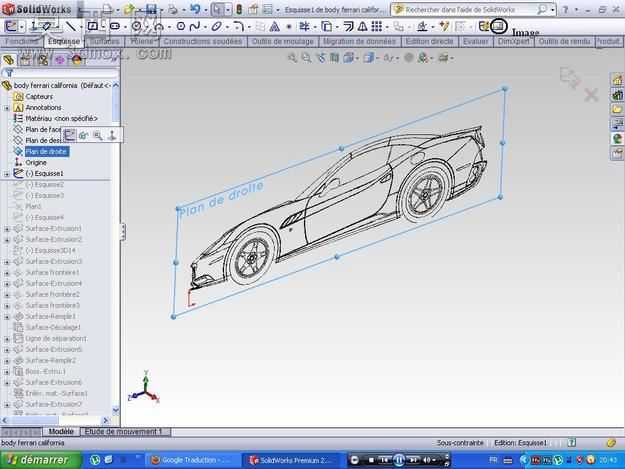Screen dimensions: 625x469
Task: Switch to the Evaluer tab
Action: pyautogui.click(x=476, y=41)
